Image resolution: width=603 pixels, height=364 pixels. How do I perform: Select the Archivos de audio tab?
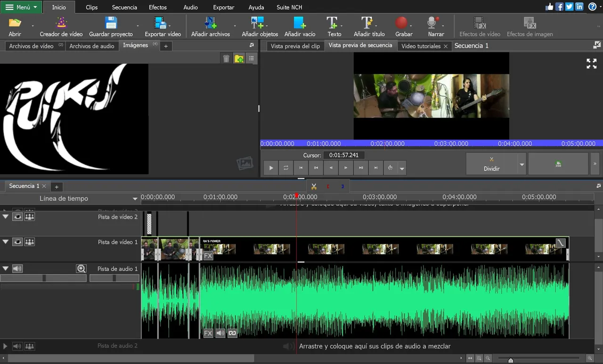[x=92, y=46]
